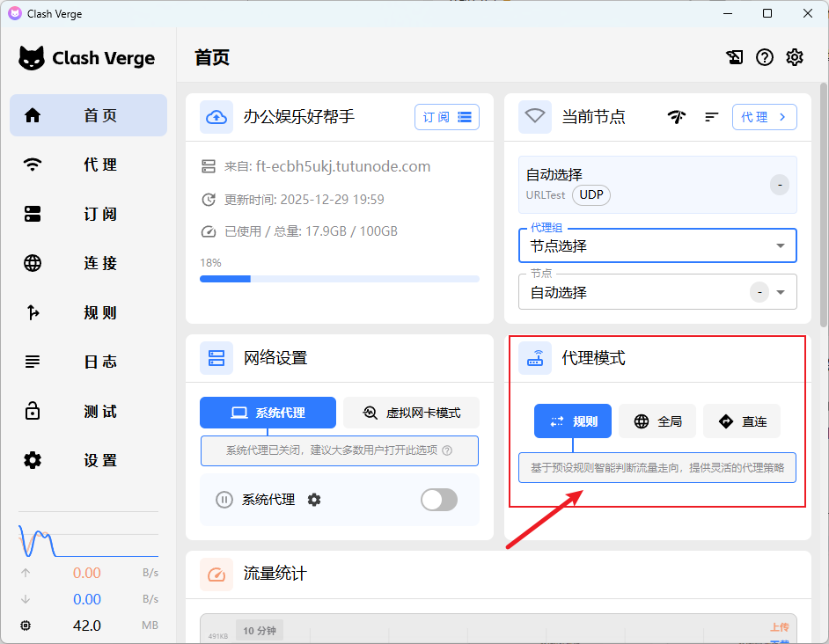Click the node sort icon
Image resolution: width=829 pixels, height=644 pixels.
point(712,117)
